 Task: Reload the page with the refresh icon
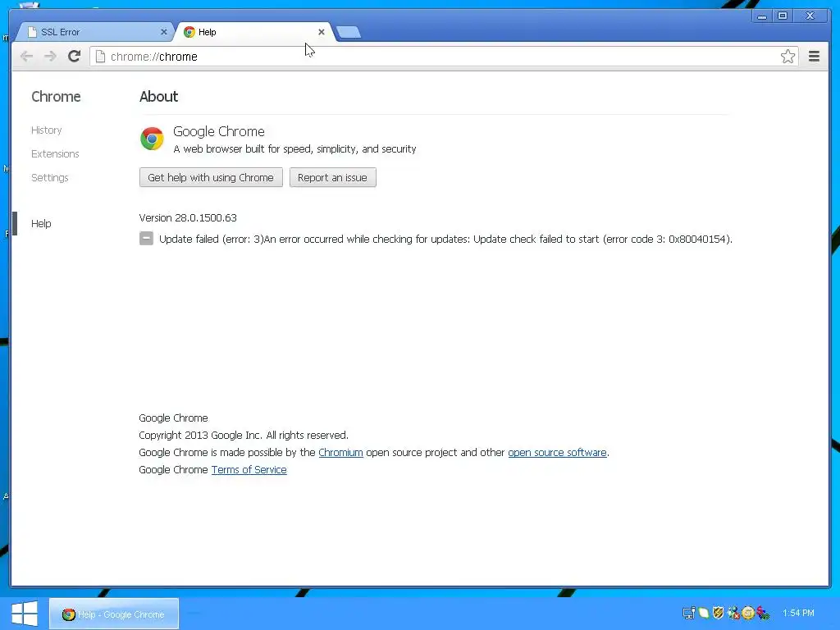(x=75, y=57)
